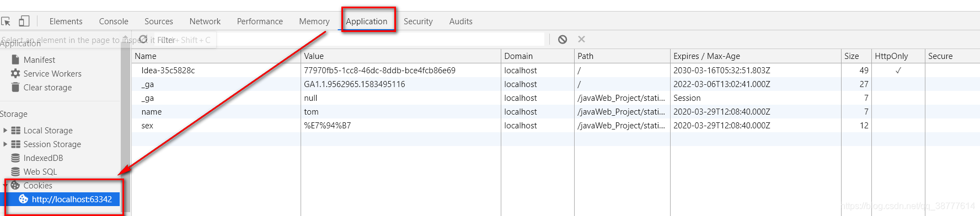
Task: Select the sex cookie row
Action: coord(555,126)
